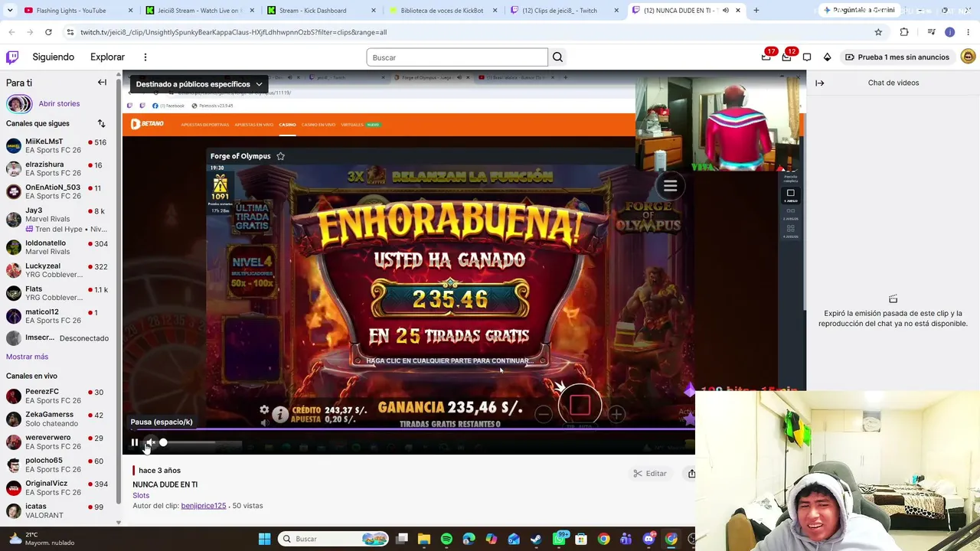The width and height of the screenshot is (980, 551).
Task: Open the Twitch home logo
Action: pyautogui.click(x=12, y=57)
